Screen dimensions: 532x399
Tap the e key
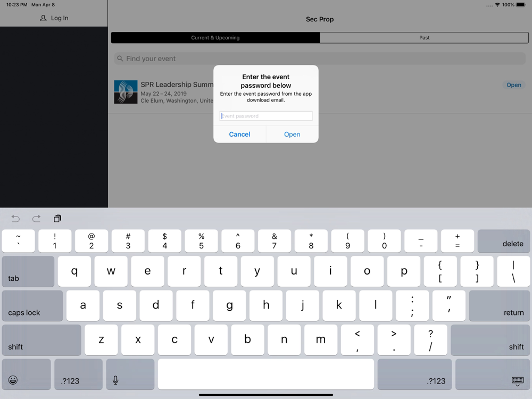pyautogui.click(x=147, y=271)
